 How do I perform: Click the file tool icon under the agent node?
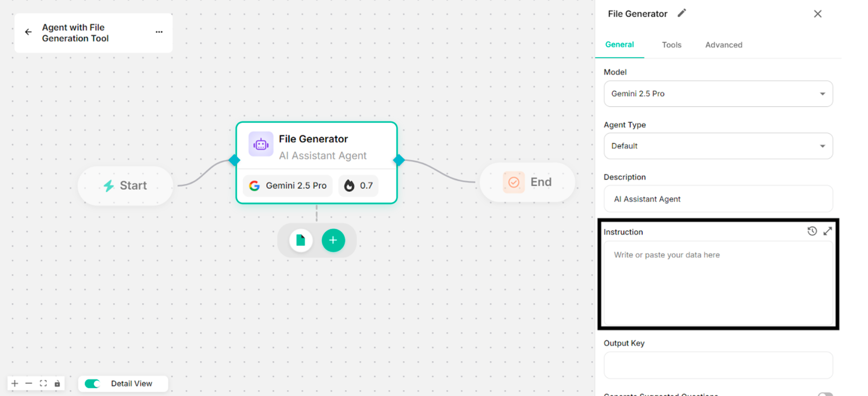(x=301, y=240)
